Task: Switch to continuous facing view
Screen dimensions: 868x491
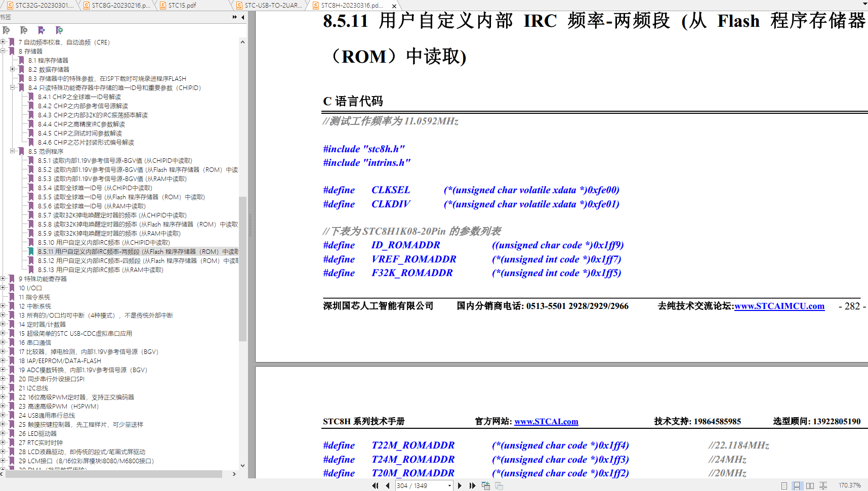Action: [x=823, y=485]
